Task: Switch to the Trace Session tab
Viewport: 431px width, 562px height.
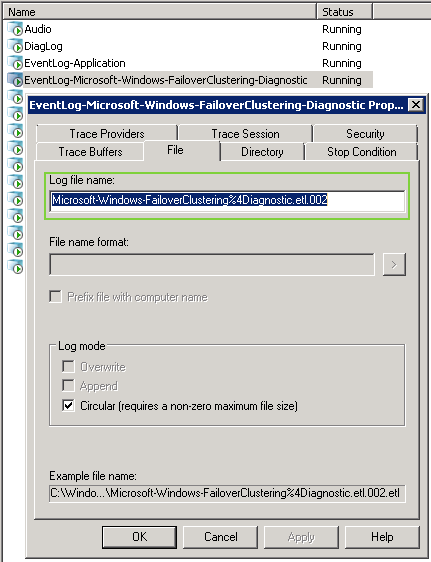Action: pos(245,134)
